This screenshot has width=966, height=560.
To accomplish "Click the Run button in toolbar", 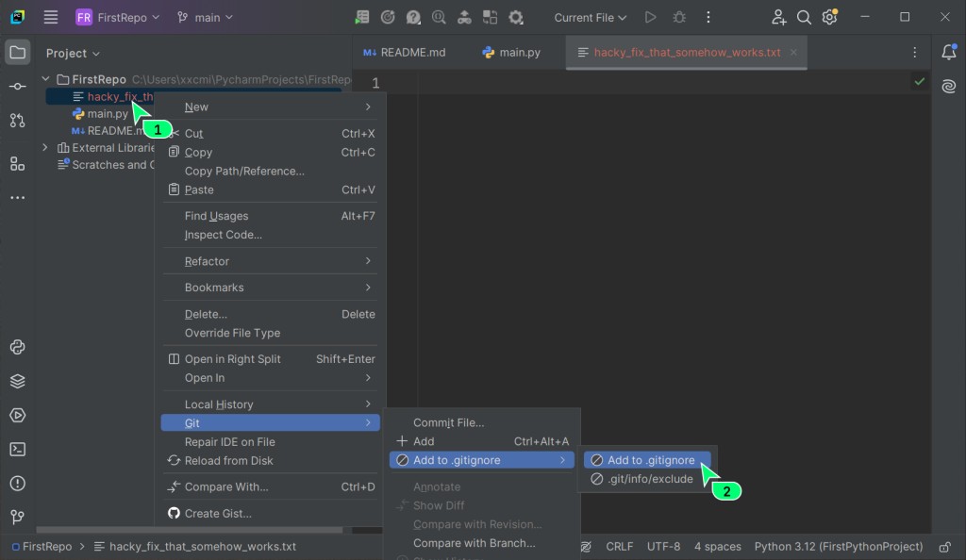I will [x=650, y=17].
